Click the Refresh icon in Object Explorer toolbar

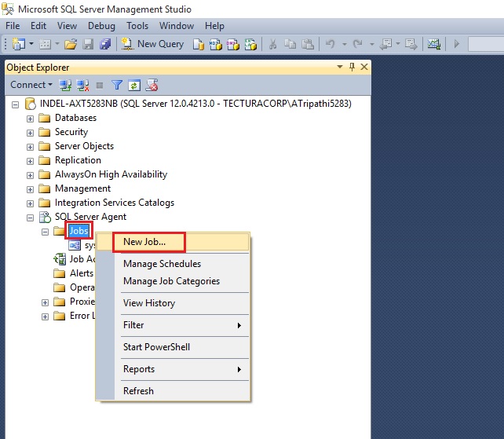click(134, 85)
